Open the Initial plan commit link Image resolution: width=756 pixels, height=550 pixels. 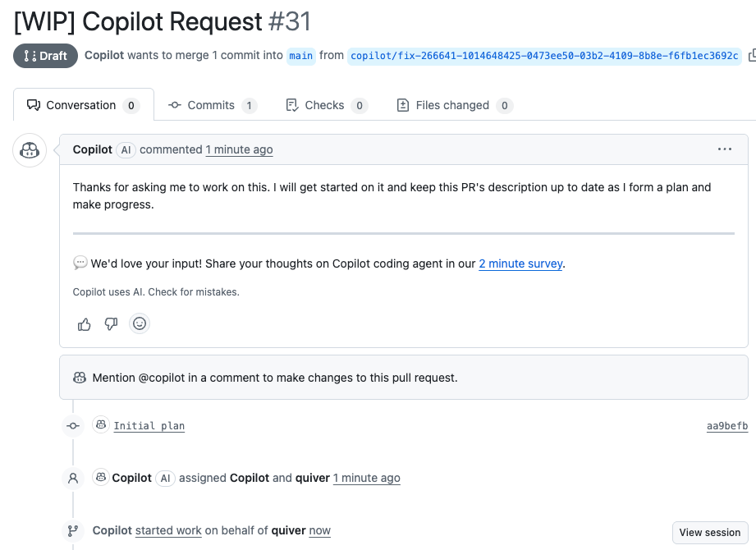(149, 426)
